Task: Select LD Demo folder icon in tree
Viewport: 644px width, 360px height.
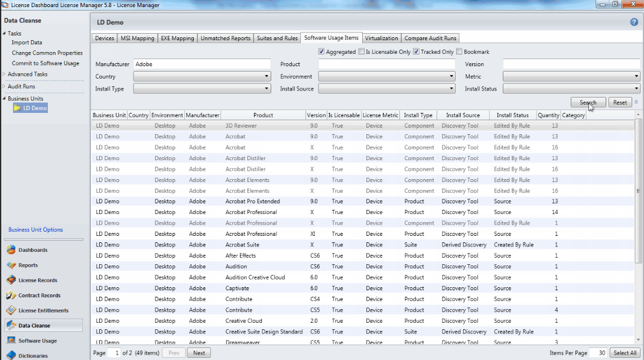Action: [x=18, y=108]
